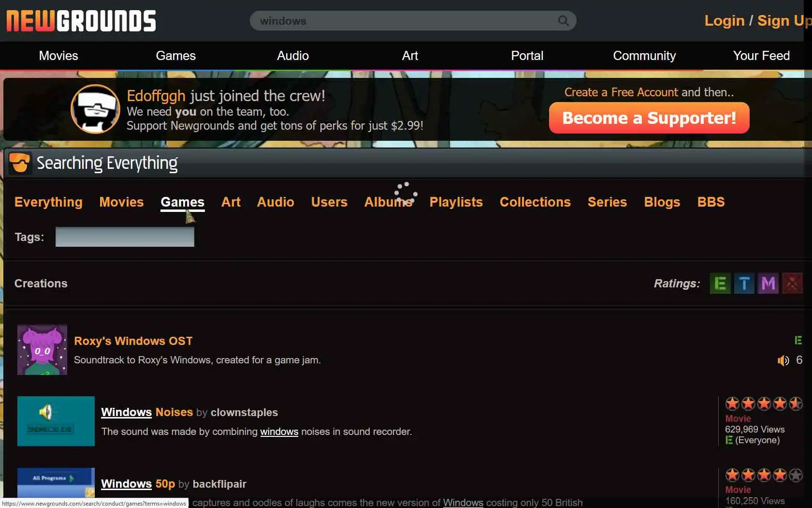812x508 pixels.
Task: Open the Windows Noises title link
Action: [147, 412]
